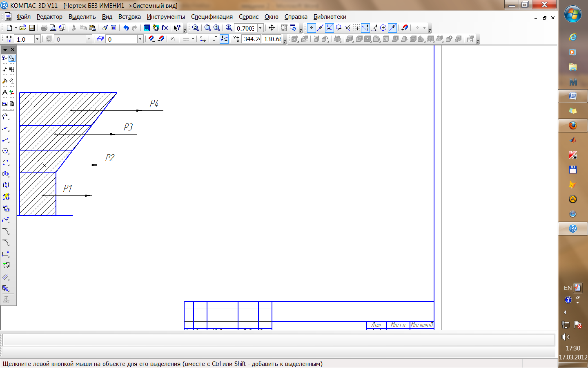
Task: Toggle the Grid snap button
Action: click(x=356, y=28)
